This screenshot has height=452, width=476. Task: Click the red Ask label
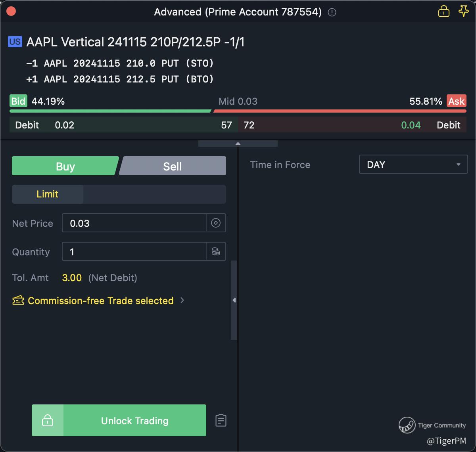[x=456, y=101]
